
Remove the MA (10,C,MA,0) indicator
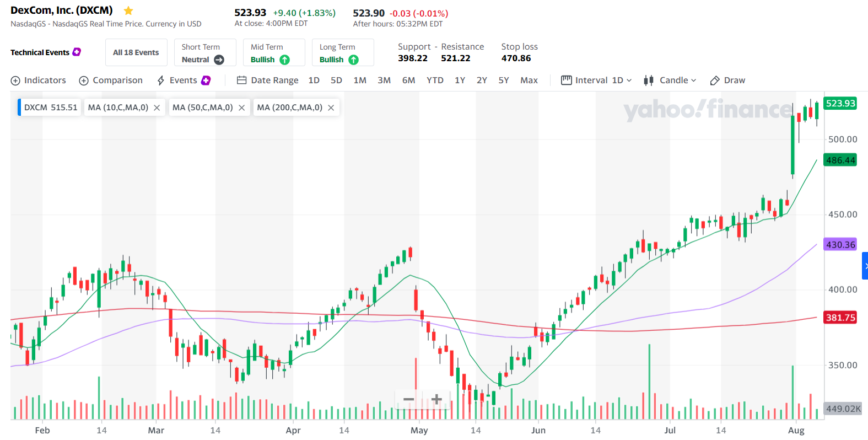pos(157,108)
